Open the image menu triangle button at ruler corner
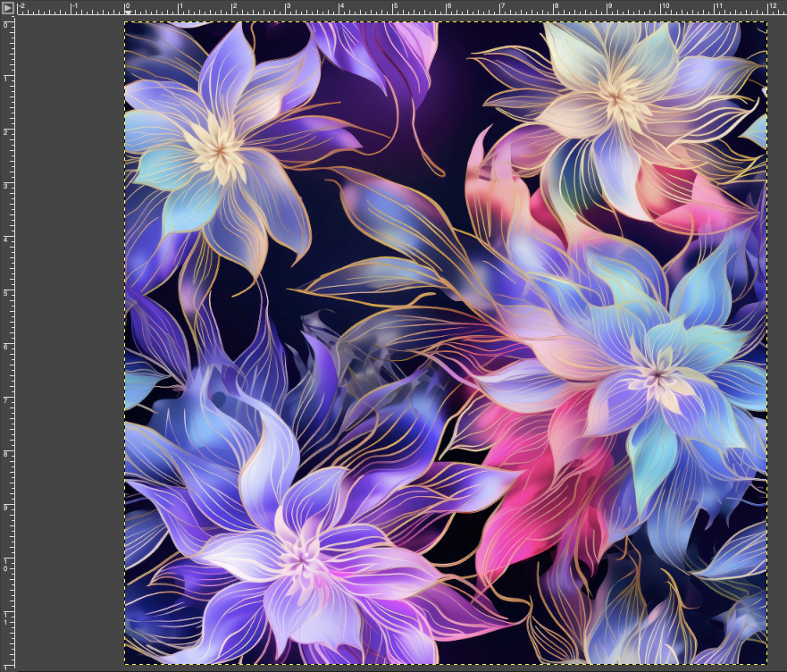787x672 pixels. click(x=7, y=7)
